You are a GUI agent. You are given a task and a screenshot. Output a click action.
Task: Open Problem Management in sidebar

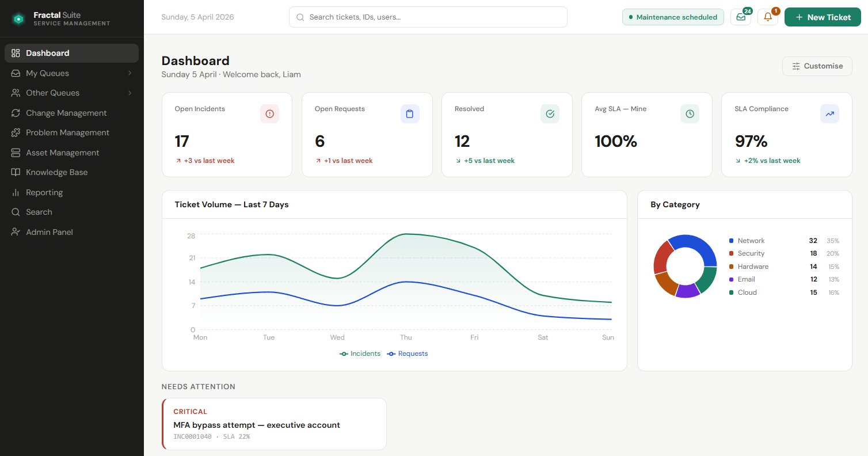(71, 132)
